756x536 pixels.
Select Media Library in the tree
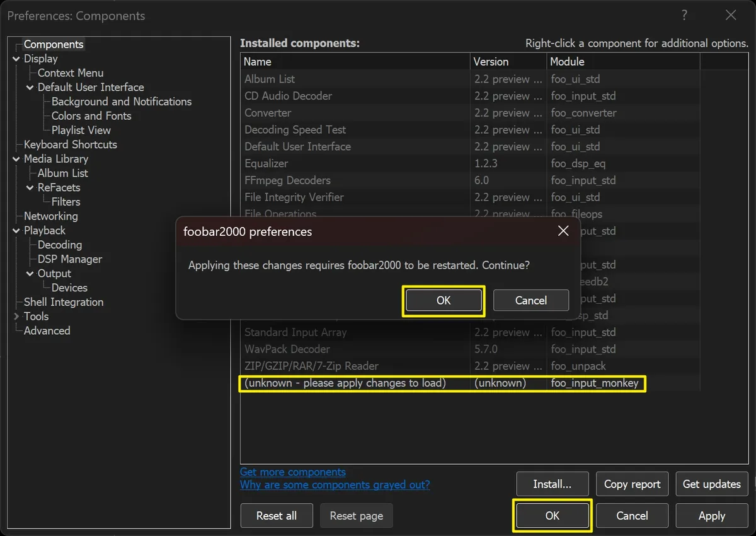coord(56,159)
